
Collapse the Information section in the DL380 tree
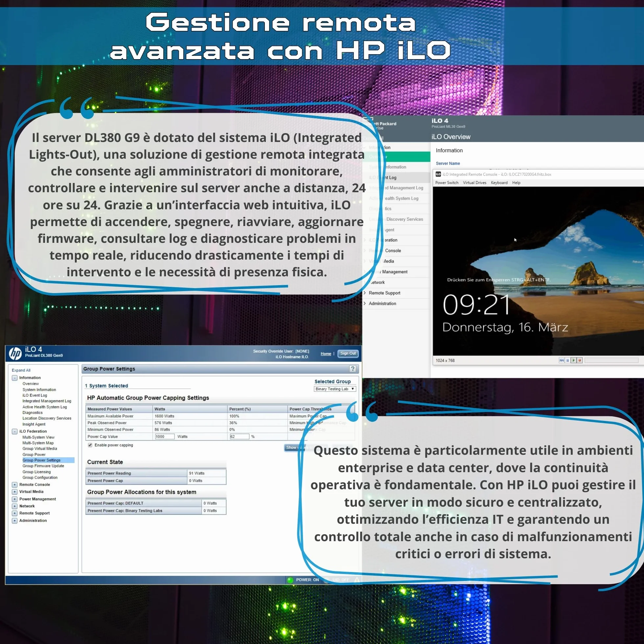[x=15, y=378]
